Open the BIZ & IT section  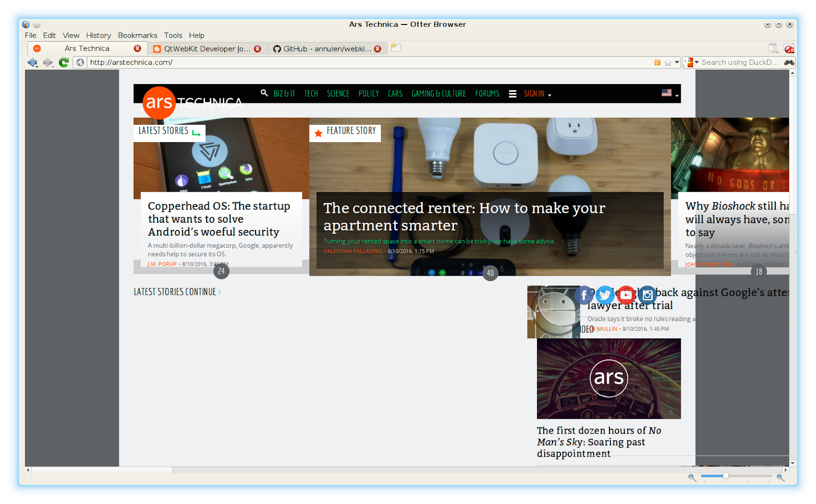pyautogui.click(x=284, y=94)
